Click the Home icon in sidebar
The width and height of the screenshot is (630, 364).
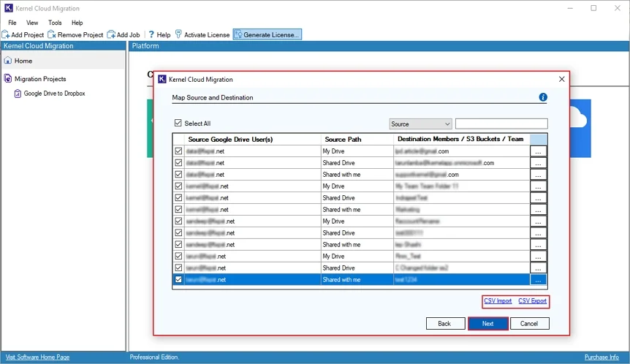point(7,61)
